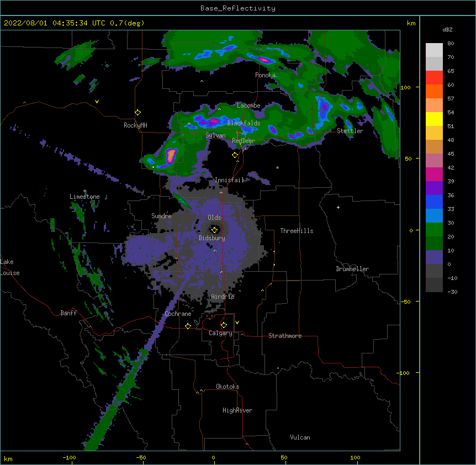Select the yellow 51-54 dBZ legend color

tap(434, 119)
